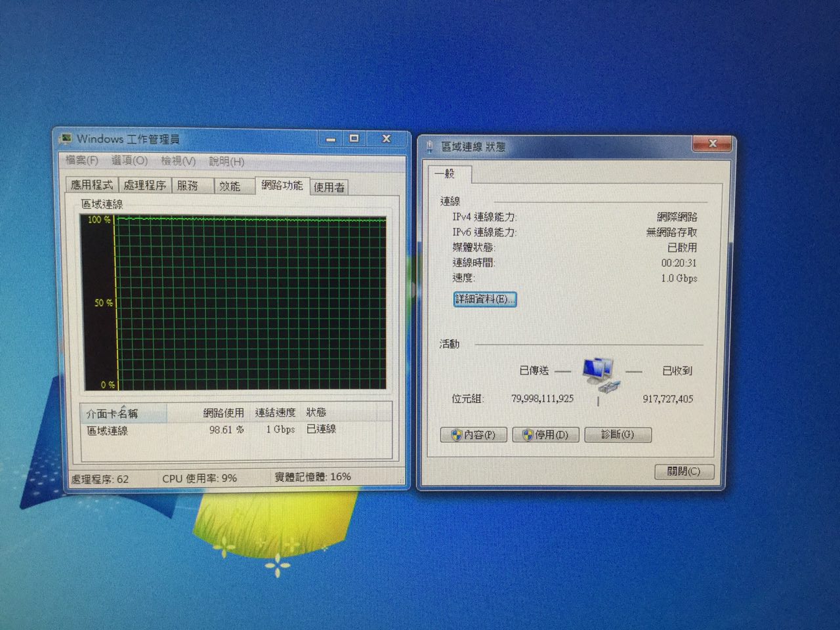The image size is (840, 630).
Task: Run diagnostics with 診斷(G) button
Action: tap(618, 434)
